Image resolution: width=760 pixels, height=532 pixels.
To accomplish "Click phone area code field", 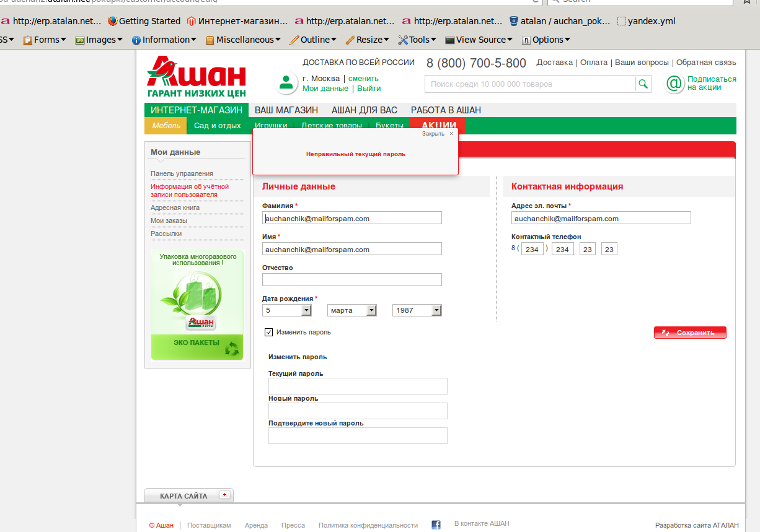I will tap(532, 249).
